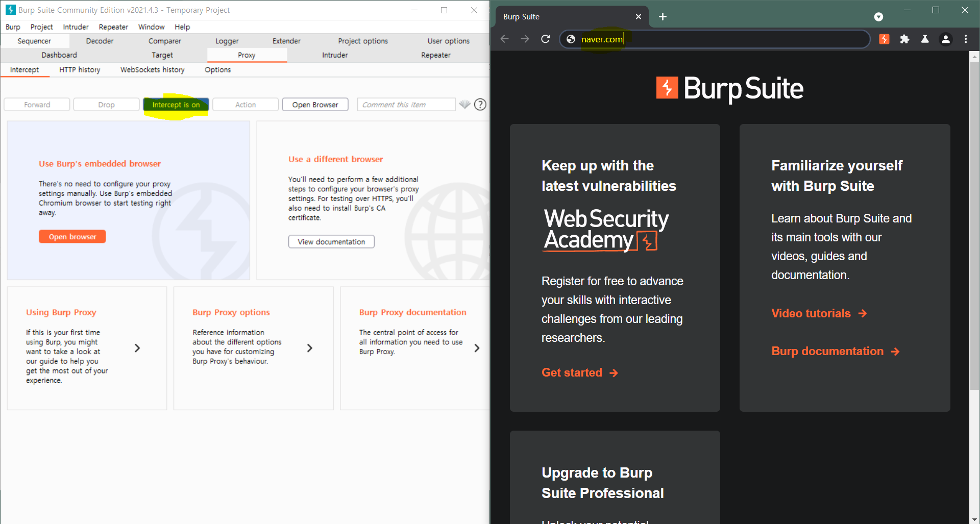Click the Chrome labs flask icon
This screenshot has height=524, width=980.
click(x=925, y=39)
